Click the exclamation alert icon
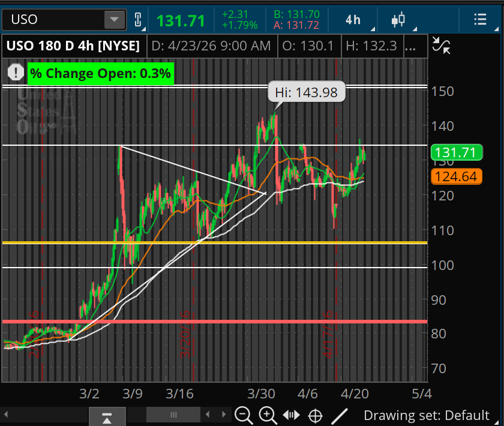This screenshot has height=426, width=504. 16,72
